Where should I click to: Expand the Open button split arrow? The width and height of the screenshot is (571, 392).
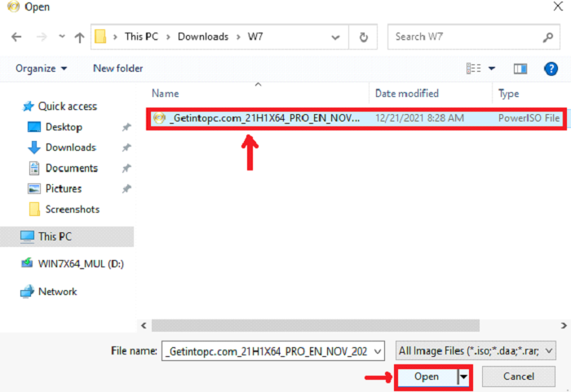463,377
